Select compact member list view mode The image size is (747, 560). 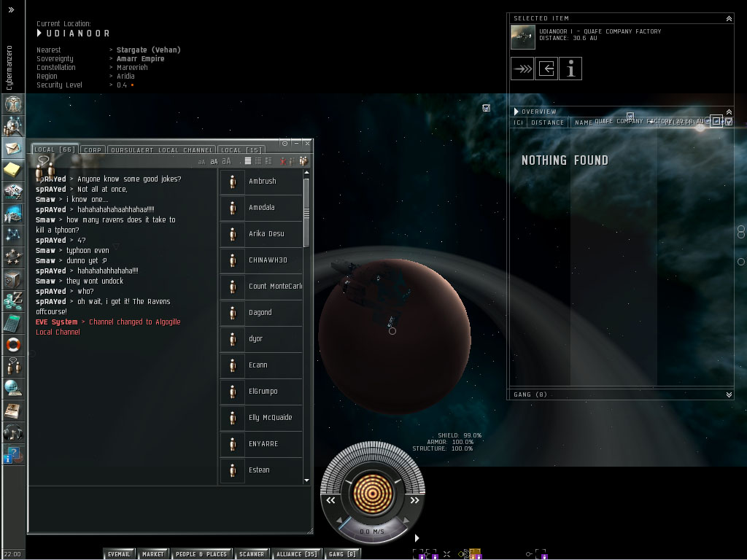click(258, 161)
